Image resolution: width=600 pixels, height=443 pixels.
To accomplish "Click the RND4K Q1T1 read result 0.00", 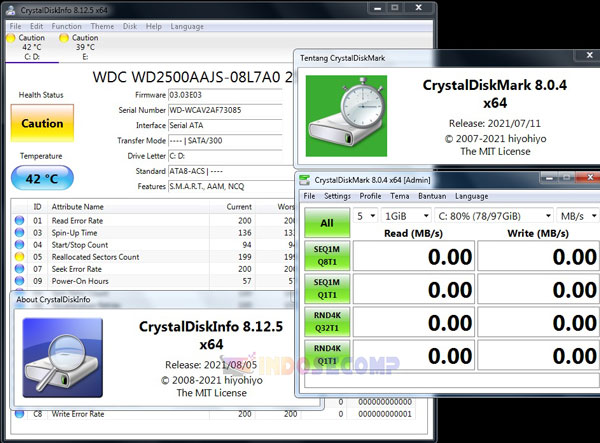I will (x=414, y=355).
